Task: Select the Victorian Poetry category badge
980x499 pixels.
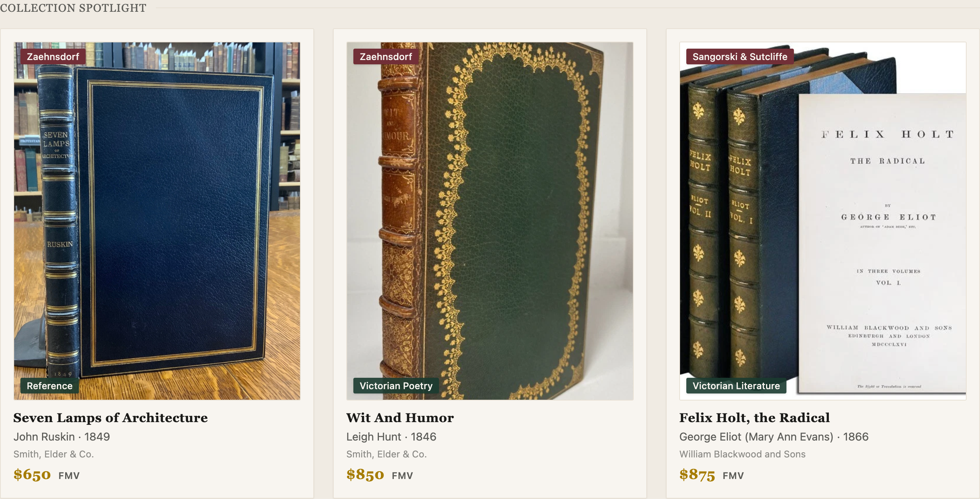Action: (396, 386)
